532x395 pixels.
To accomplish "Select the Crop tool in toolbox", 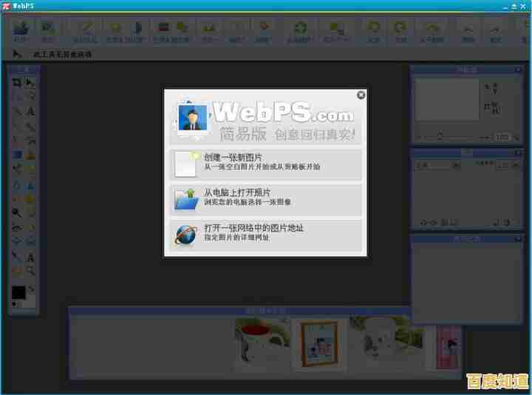I will (x=16, y=83).
